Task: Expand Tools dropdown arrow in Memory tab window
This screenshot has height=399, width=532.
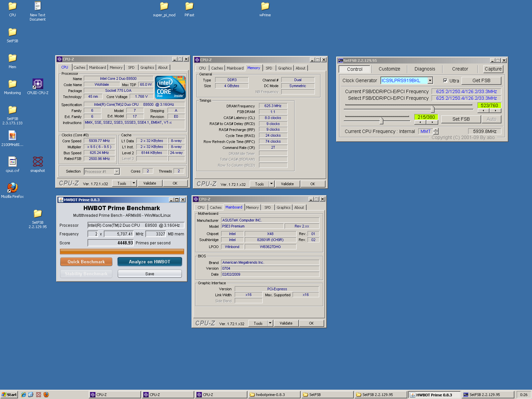Action: [271, 184]
